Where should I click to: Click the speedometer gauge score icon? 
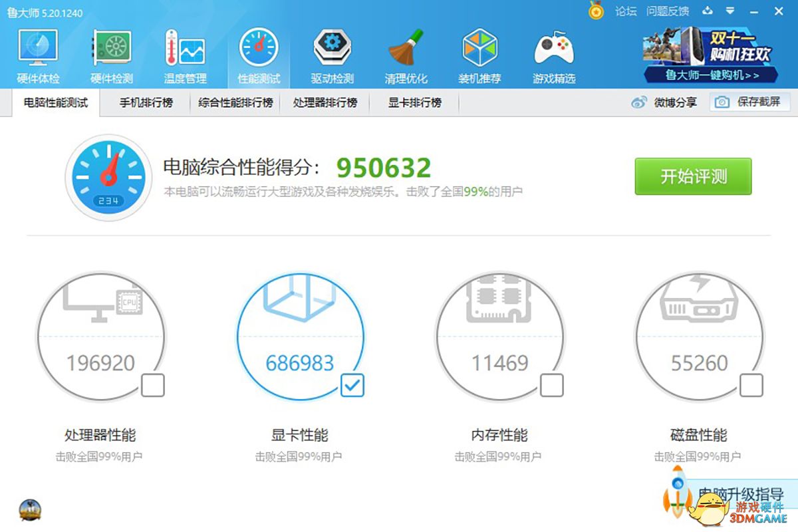point(108,178)
